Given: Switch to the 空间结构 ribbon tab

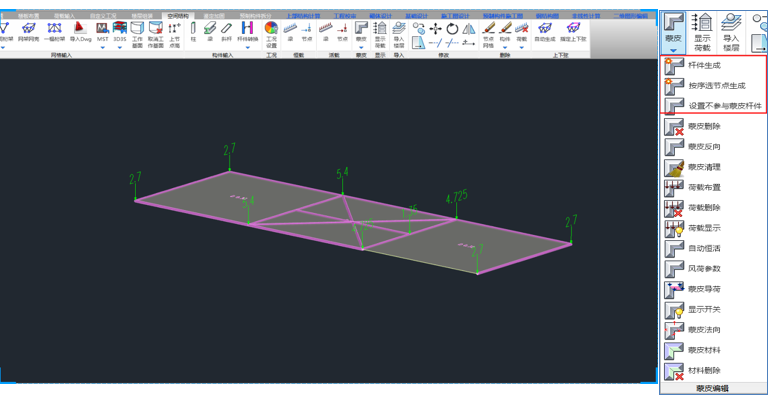Looking at the screenshot, I should pyautogui.click(x=178, y=16).
